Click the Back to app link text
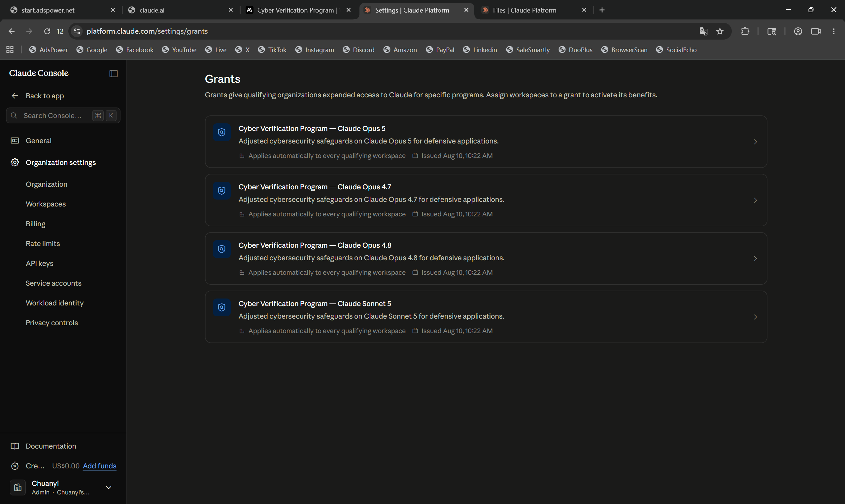The height and width of the screenshot is (504, 845). pyautogui.click(x=45, y=96)
